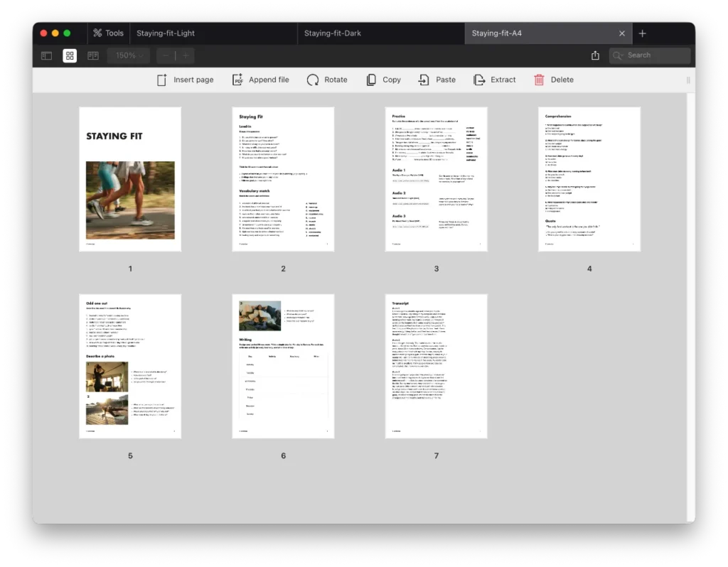Open the share menu icon
The width and height of the screenshot is (728, 567).
click(595, 55)
